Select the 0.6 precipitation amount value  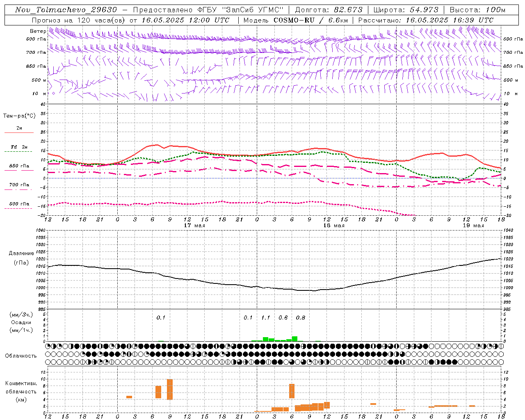(283, 317)
